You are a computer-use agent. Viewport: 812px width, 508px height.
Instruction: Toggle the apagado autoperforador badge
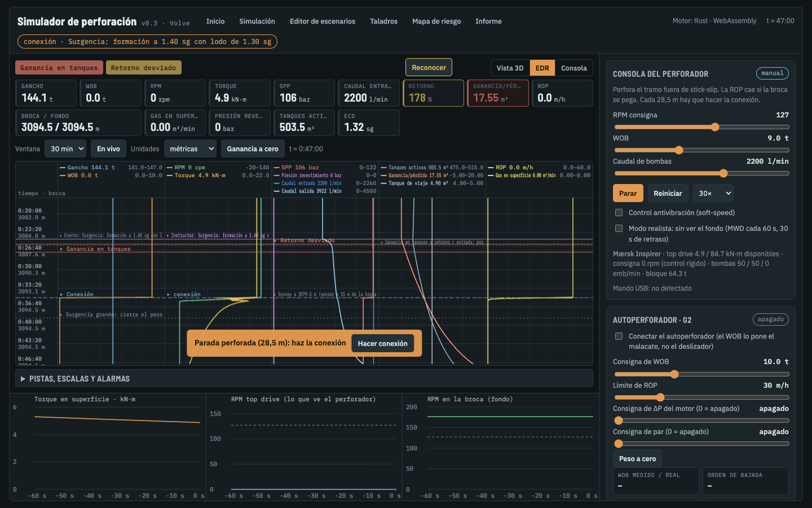point(770,319)
